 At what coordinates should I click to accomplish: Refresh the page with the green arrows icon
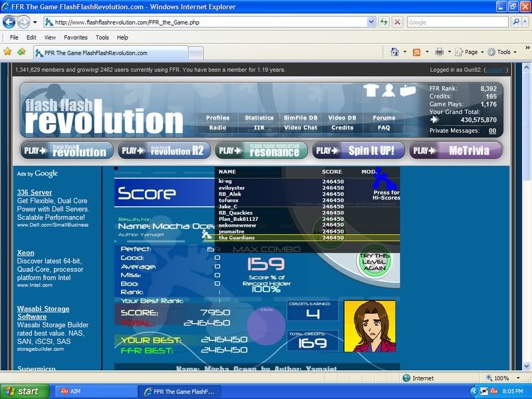pos(384,22)
